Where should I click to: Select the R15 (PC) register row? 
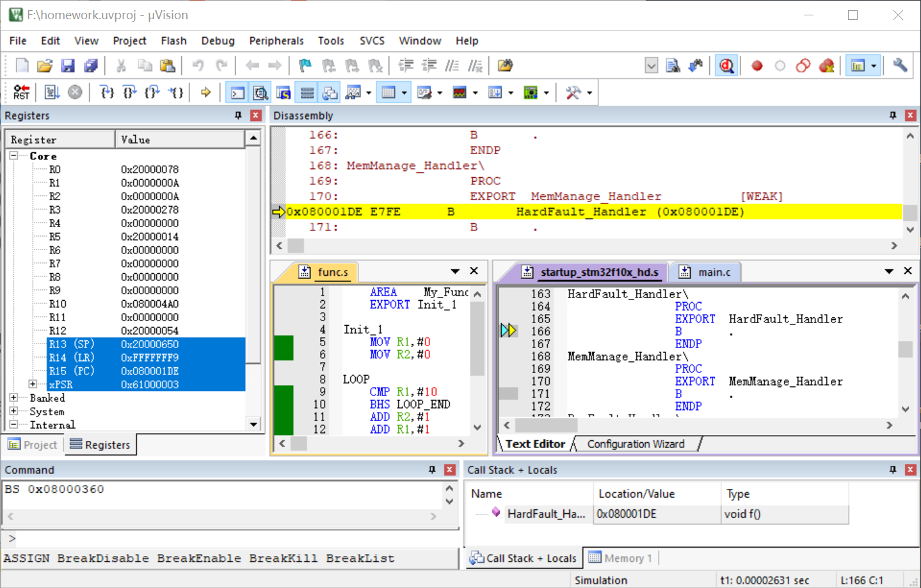click(x=146, y=371)
